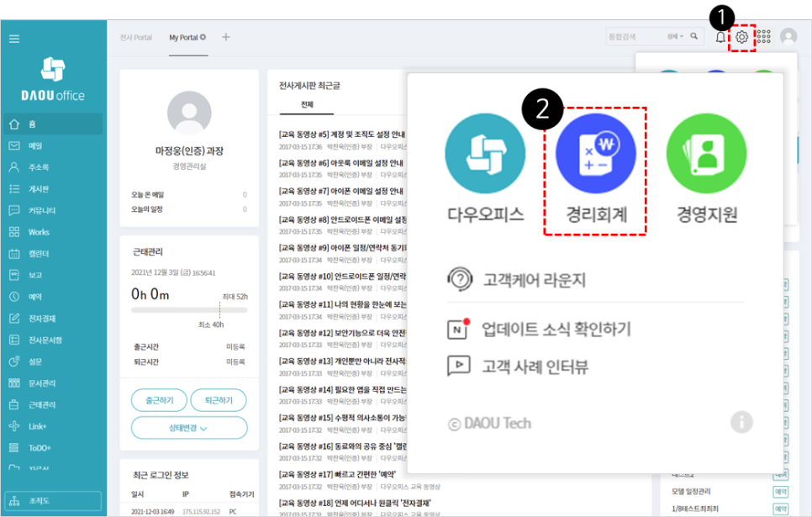The height and width of the screenshot is (517, 812).
Task: Open 업데이트 소식 확인하기 link
Action: [x=539, y=330]
